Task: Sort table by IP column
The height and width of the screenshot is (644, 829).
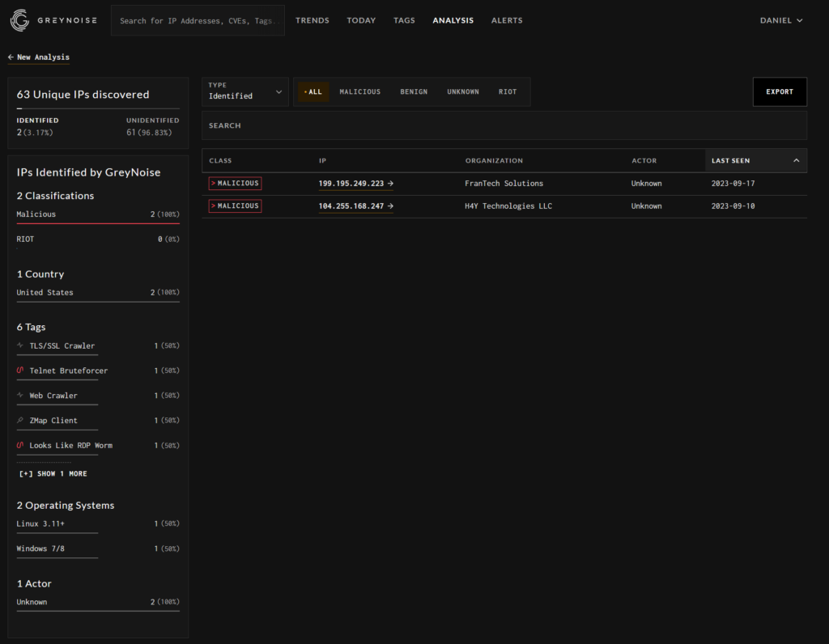Action: (322, 161)
